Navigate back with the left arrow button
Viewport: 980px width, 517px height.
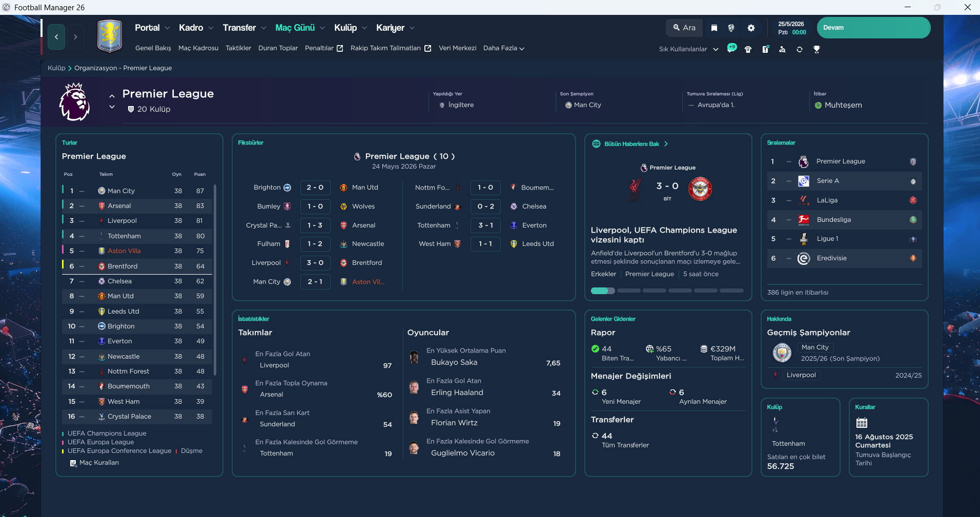pyautogui.click(x=56, y=37)
